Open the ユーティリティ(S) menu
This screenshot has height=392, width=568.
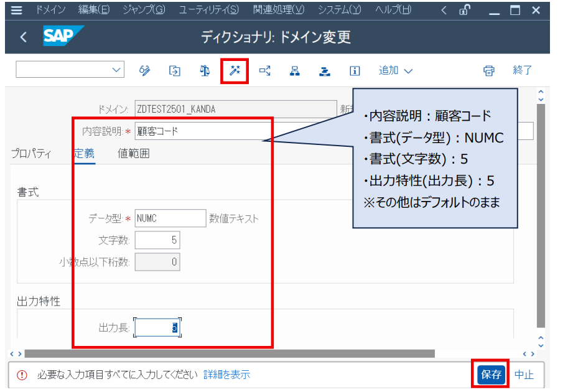coord(209,10)
